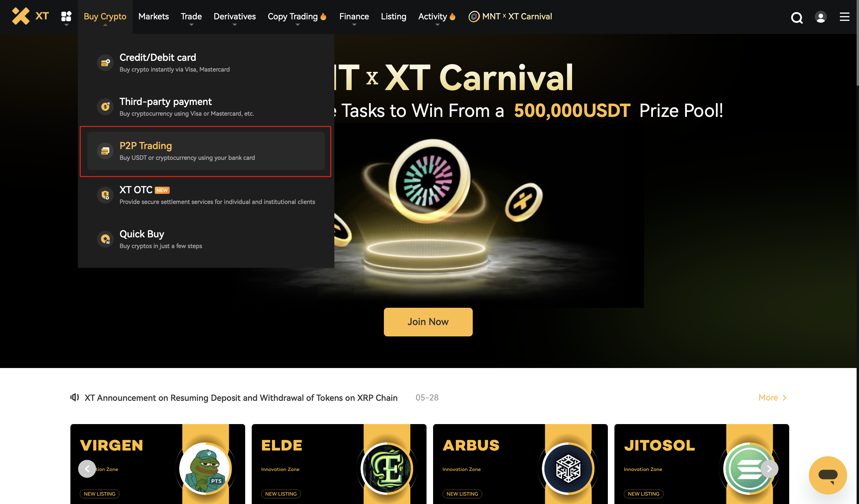859x504 pixels.
Task: Click the search magnifier icon
Action: pos(797,17)
